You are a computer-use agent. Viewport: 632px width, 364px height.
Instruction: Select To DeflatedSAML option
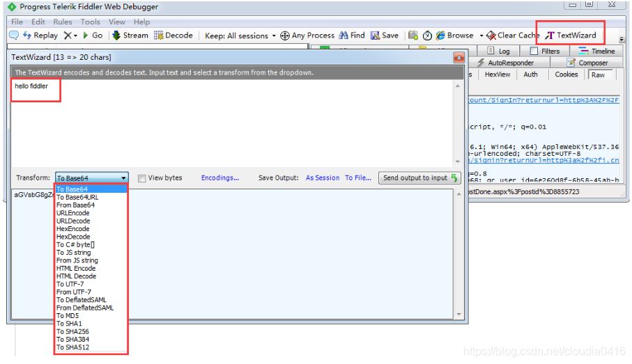(91, 300)
